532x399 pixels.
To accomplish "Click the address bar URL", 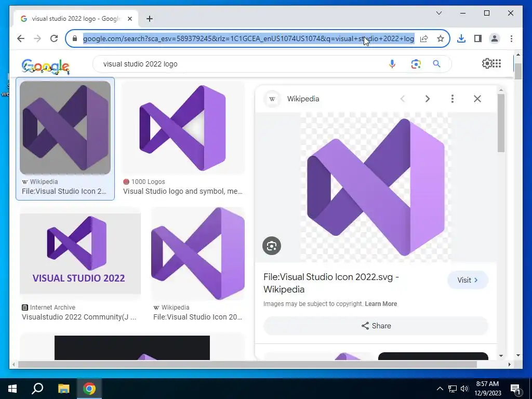I will [248, 38].
